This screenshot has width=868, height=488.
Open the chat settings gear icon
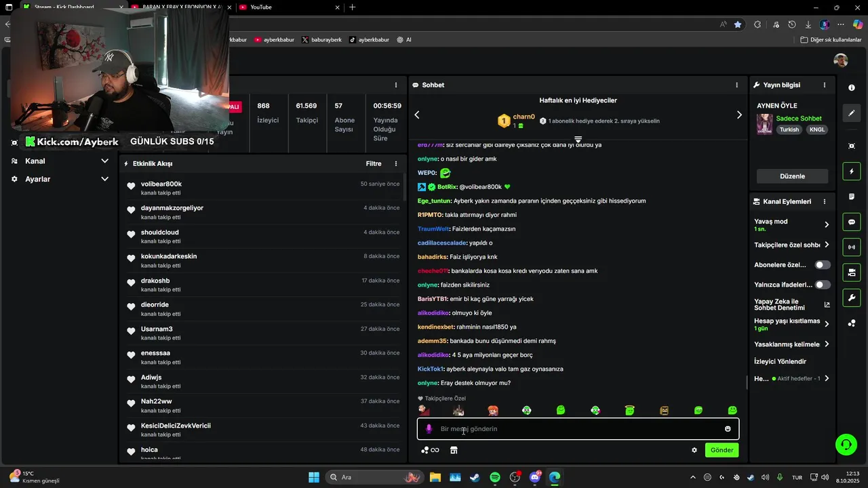694,450
